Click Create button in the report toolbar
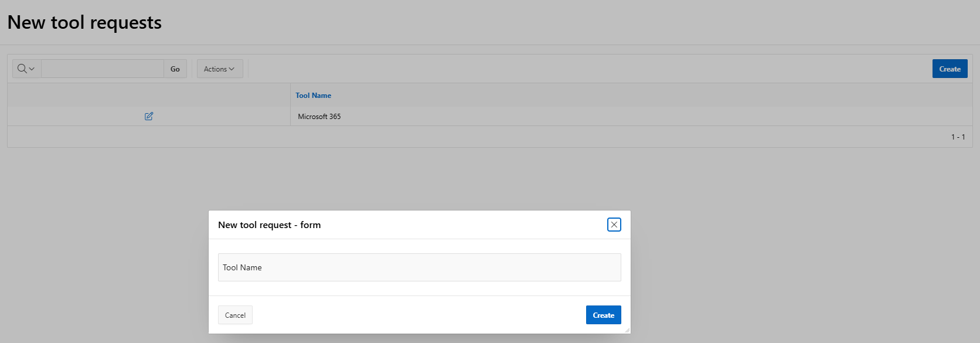 (950, 69)
